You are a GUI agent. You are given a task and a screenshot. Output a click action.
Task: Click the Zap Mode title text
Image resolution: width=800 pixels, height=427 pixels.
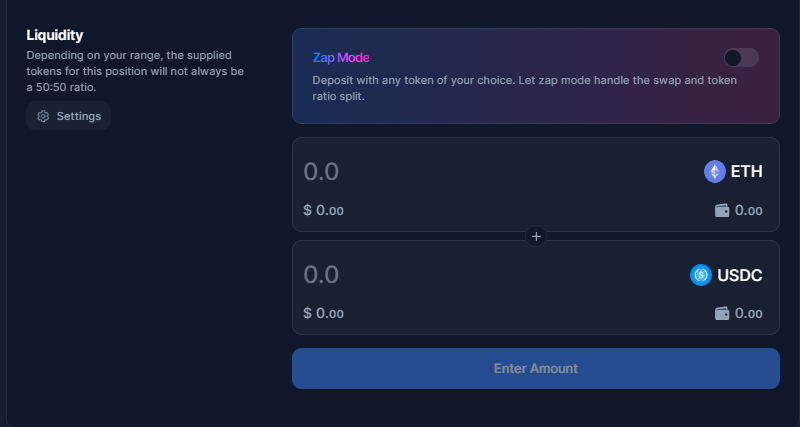coord(341,58)
